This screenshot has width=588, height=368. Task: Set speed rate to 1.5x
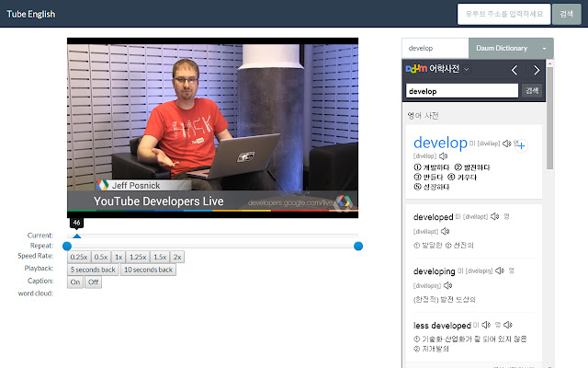[160, 257]
